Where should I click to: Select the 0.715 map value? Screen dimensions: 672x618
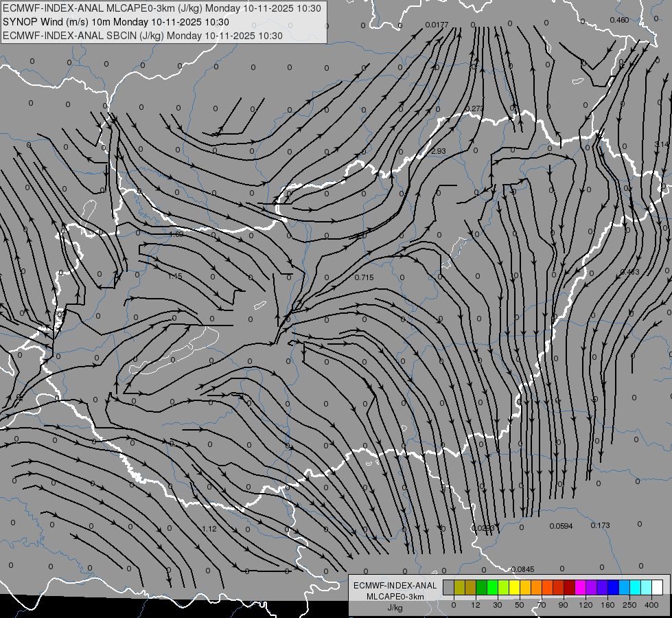coord(364,277)
